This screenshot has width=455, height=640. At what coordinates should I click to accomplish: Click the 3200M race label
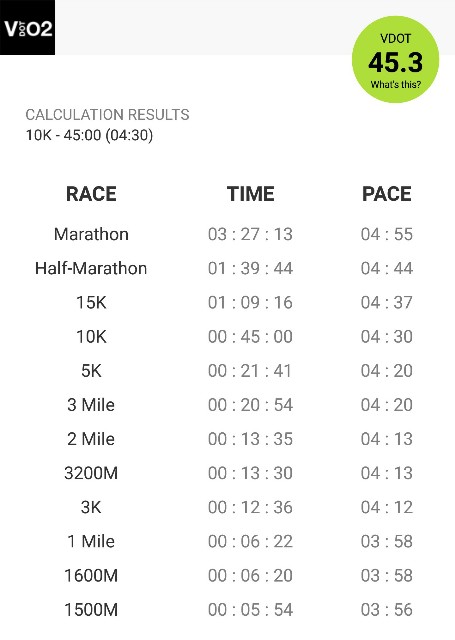pyautogui.click(x=91, y=473)
